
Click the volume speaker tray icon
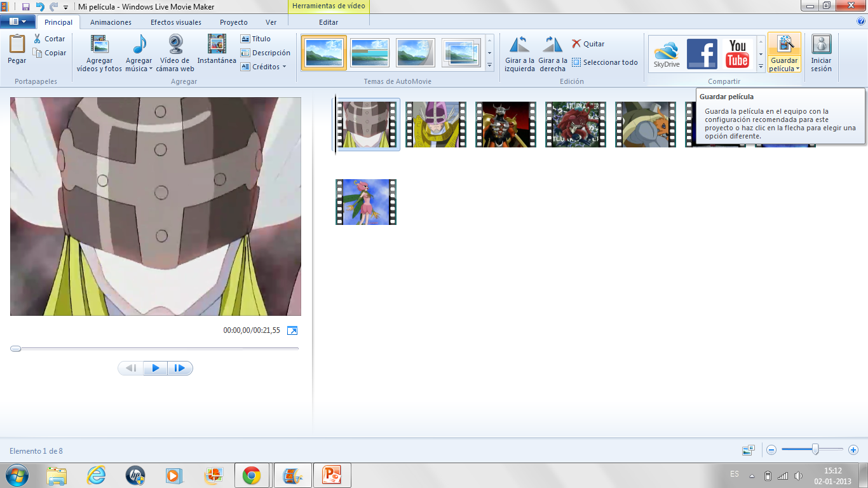(798, 475)
